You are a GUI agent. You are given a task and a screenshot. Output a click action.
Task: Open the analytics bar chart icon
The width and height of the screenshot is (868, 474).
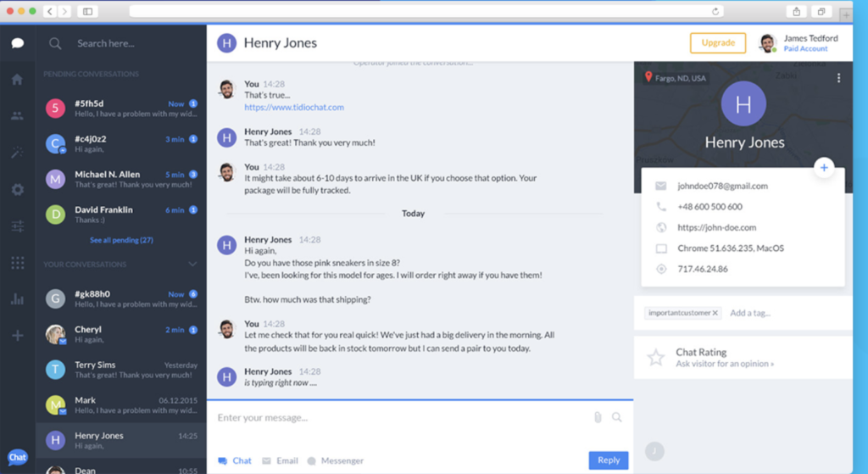click(17, 299)
